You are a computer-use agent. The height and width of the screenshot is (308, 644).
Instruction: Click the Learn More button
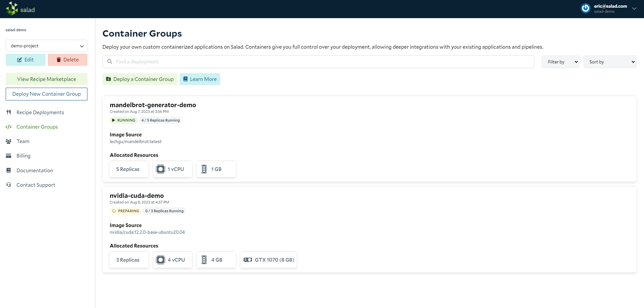pyautogui.click(x=200, y=79)
